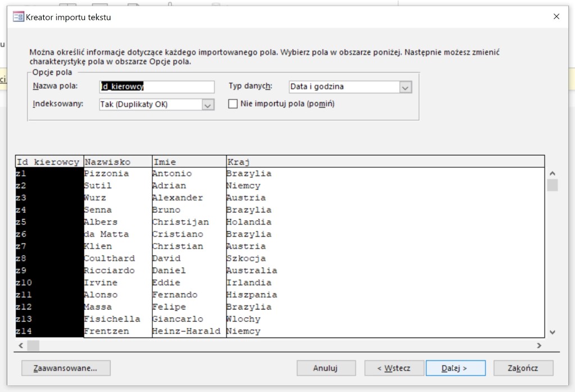Click the vertical scrollbar down arrow
Screen dimensions: 575x392
click(552, 332)
